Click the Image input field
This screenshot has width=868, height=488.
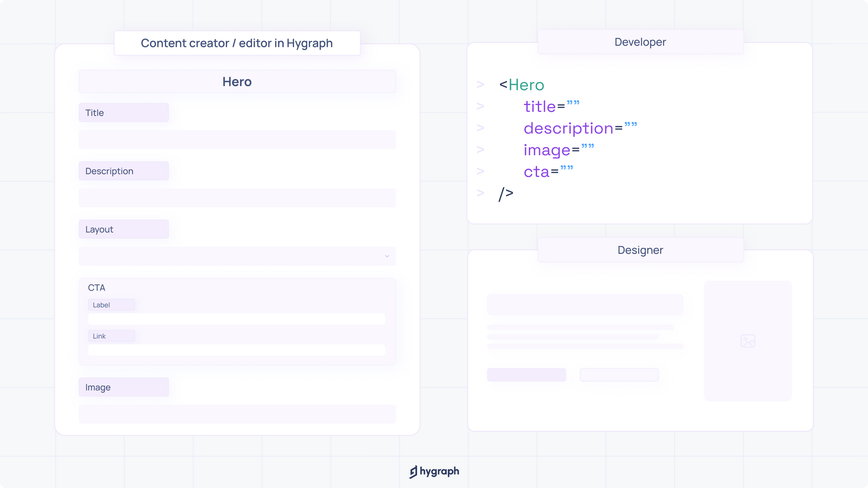pyautogui.click(x=237, y=414)
